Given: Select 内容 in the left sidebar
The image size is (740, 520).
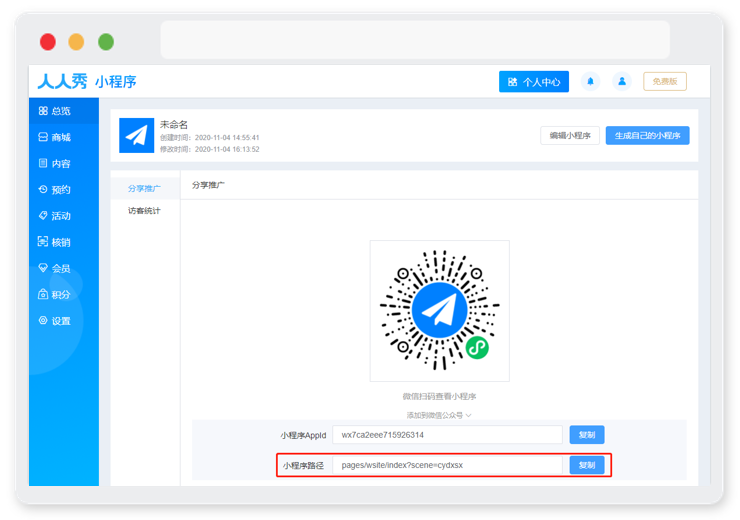Looking at the screenshot, I should pos(64,163).
